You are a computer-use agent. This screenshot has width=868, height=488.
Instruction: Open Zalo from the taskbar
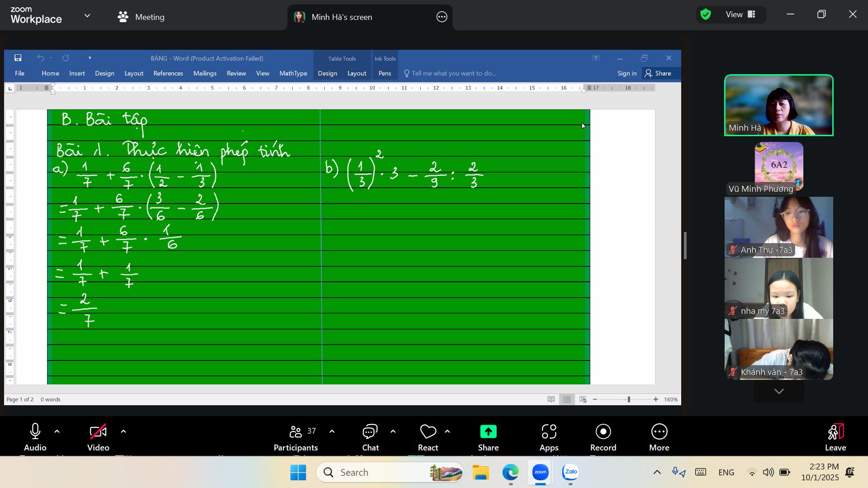570,473
